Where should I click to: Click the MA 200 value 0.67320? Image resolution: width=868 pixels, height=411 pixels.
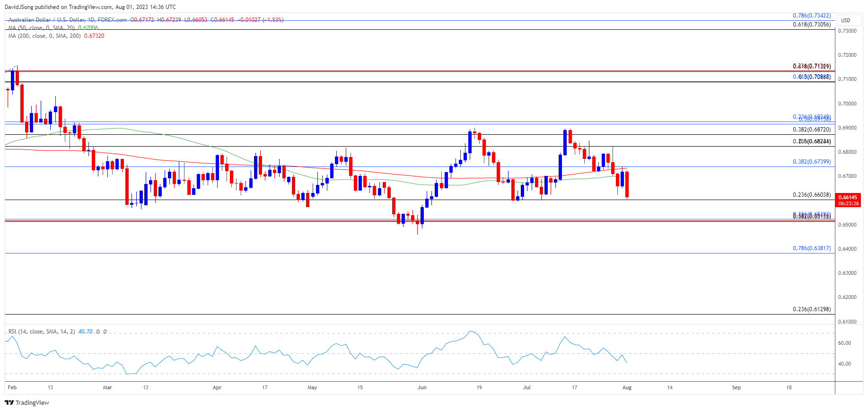(94, 36)
